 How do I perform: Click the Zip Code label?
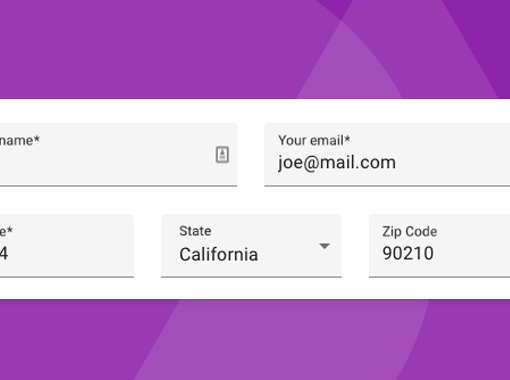(410, 231)
